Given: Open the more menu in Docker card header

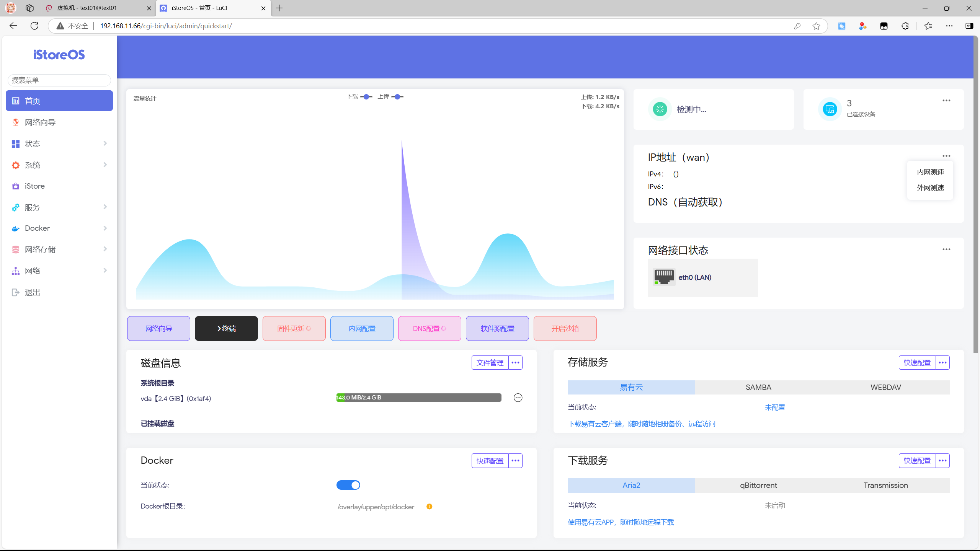Looking at the screenshot, I should [515, 461].
